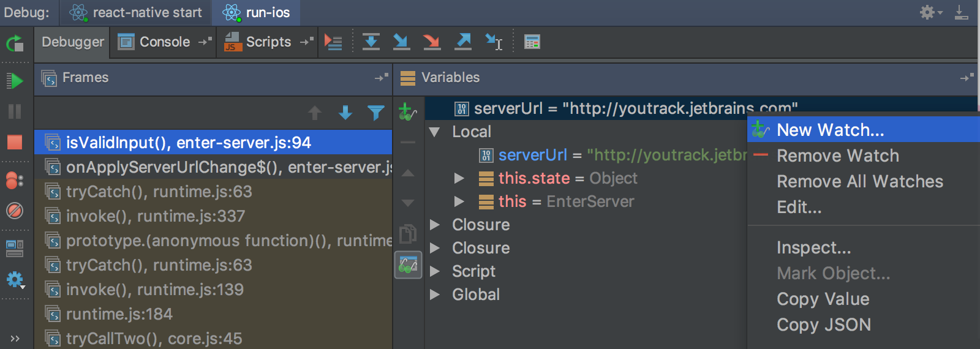Select the tryCatch() runtime.js:63 frame
980x349 pixels.
(x=159, y=192)
